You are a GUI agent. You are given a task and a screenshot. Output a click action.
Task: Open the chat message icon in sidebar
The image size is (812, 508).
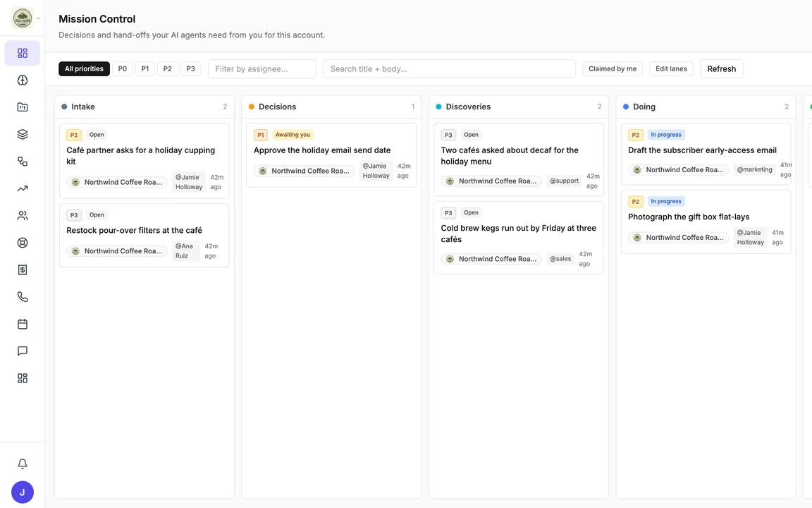(x=23, y=351)
